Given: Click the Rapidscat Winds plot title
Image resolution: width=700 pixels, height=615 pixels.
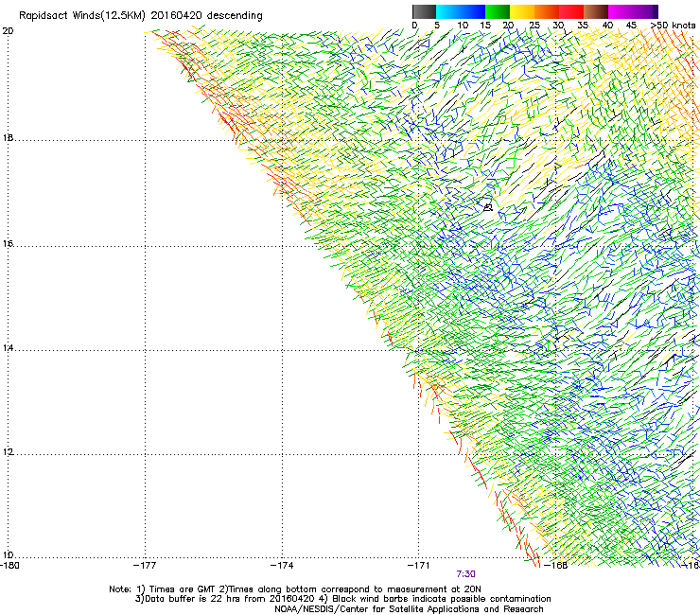Looking at the screenshot, I should 141,15.
